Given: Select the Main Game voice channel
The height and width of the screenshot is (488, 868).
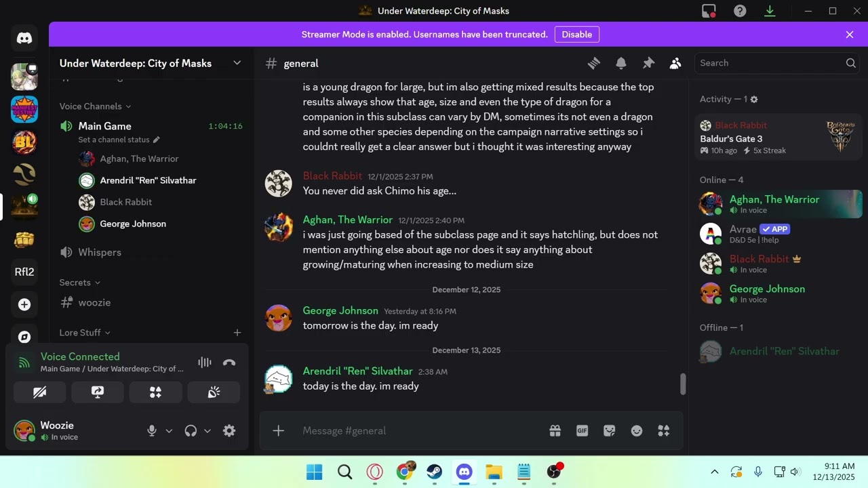Looking at the screenshot, I should [104, 126].
